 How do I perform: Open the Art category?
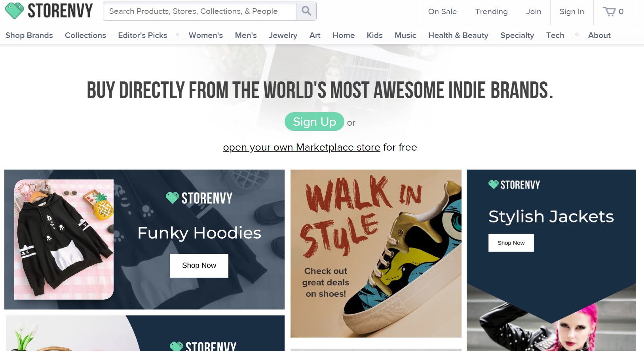point(315,35)
